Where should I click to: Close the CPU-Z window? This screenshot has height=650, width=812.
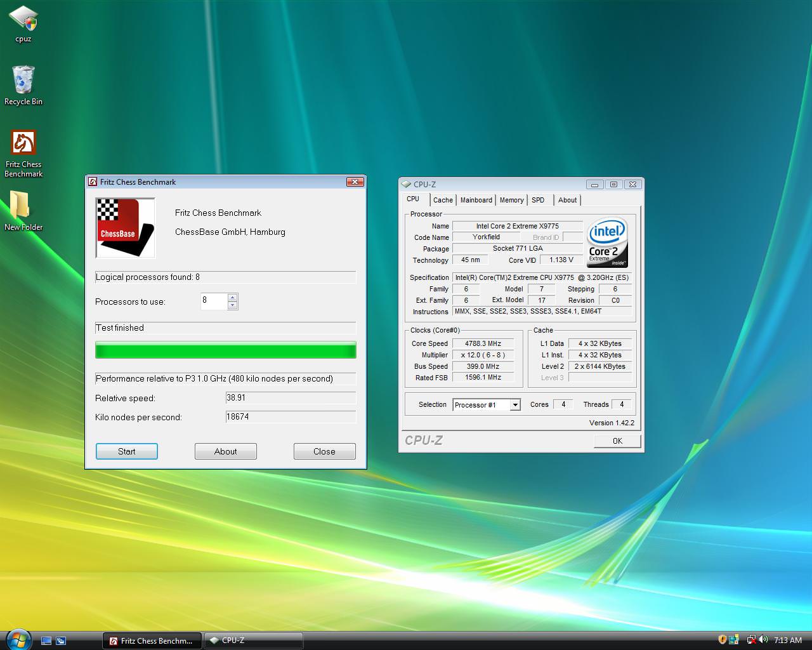[632, 184]
